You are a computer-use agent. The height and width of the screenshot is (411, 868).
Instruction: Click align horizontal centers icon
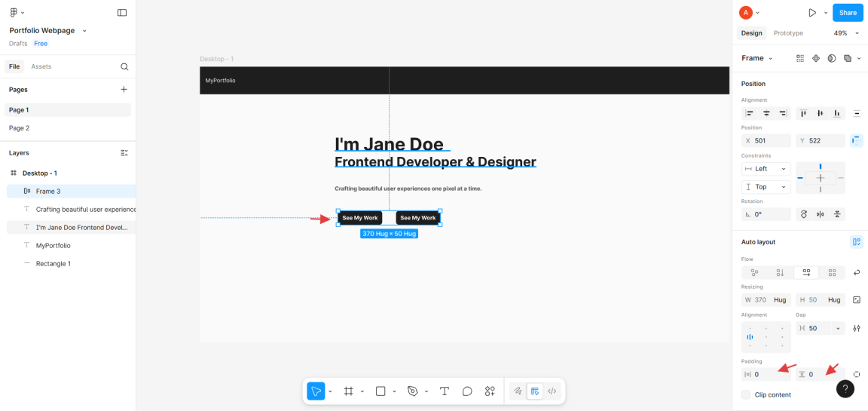(x=766, y=113)
